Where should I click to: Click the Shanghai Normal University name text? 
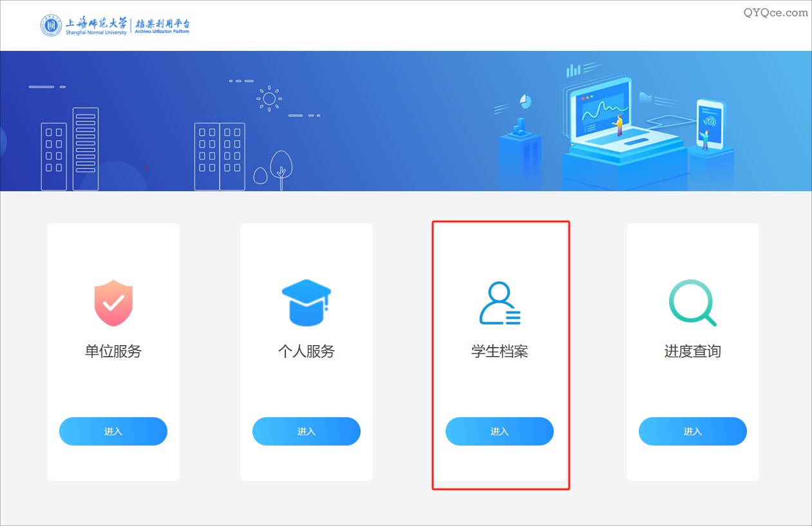click(x=97, y=26)
